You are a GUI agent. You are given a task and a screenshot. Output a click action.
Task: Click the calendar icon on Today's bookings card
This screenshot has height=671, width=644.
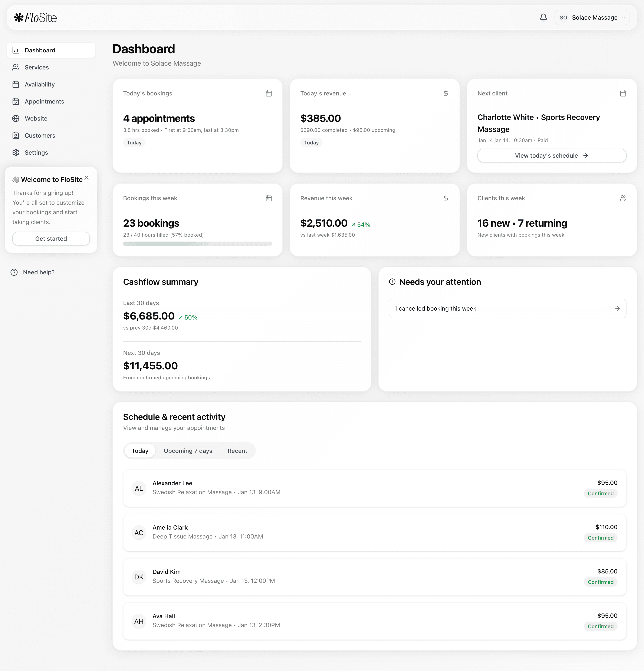pos(269,93)
